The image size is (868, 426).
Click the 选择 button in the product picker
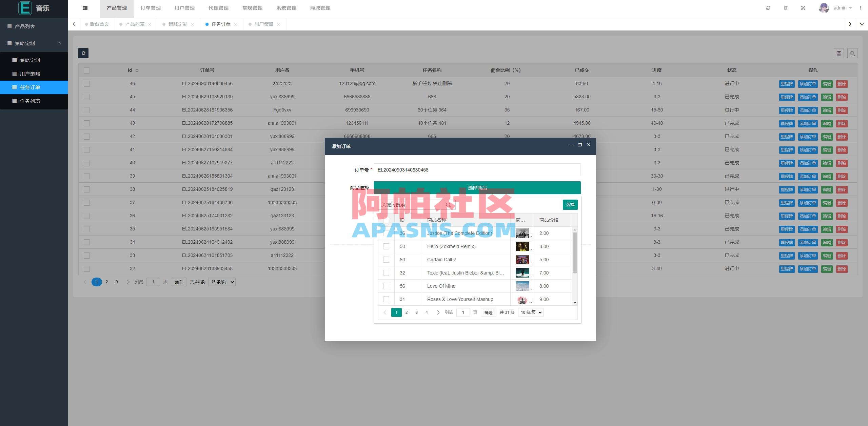coord(570,205)
